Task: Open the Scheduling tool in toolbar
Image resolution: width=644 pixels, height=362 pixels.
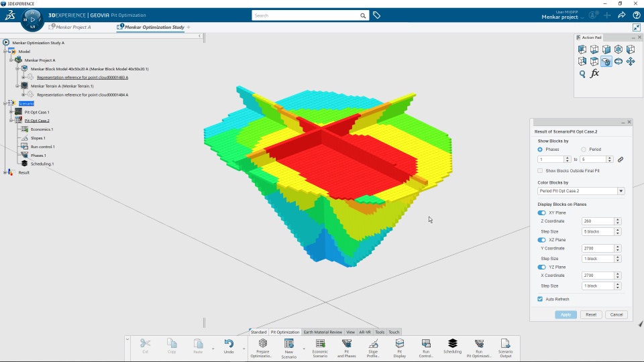Action: (x=452, y=346)
